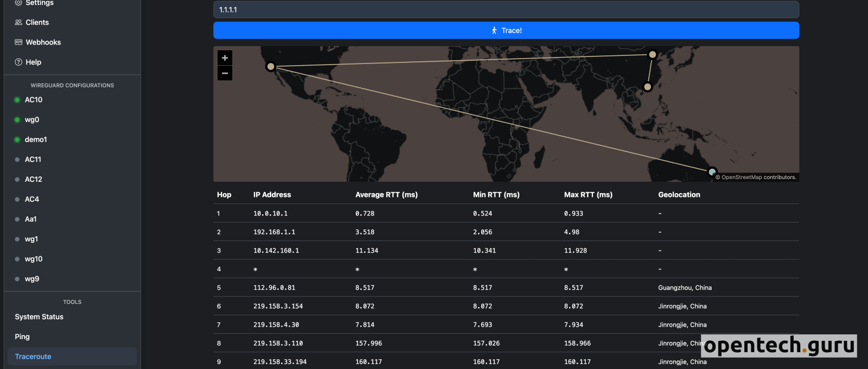Select IP address 10.142.160.1
Image resolution: width=868 pixels, height=369 pixels.
(x=276, y=251)
